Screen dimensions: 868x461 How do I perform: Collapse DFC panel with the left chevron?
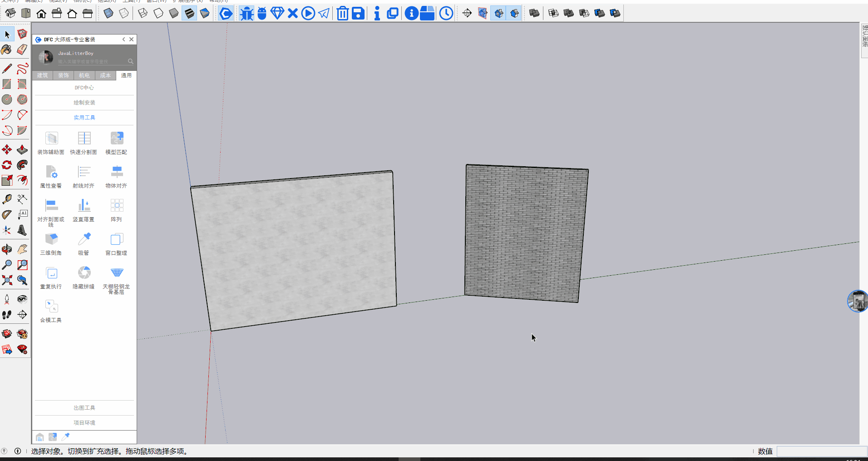[x=123, y=40]
